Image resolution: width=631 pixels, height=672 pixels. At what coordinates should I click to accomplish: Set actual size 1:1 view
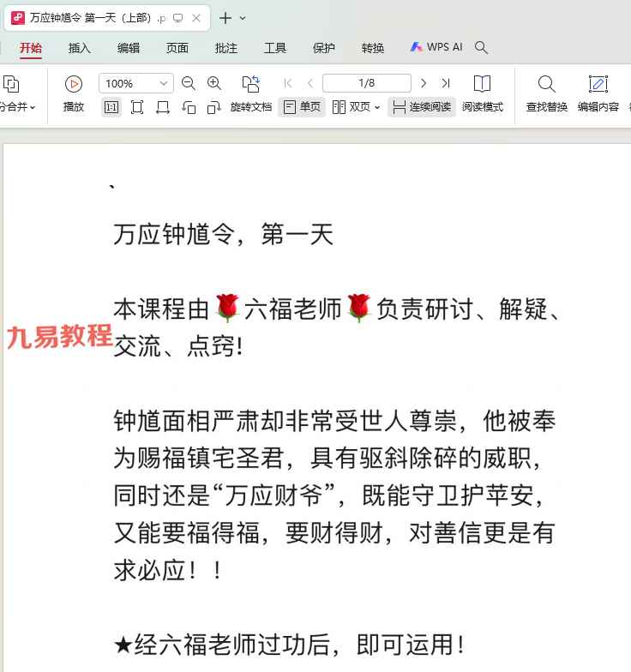click(x=111, y=107)
